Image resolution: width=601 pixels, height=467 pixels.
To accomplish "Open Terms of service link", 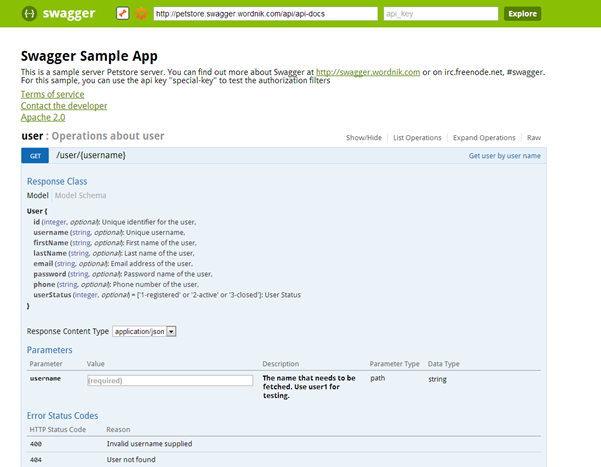I will (53, 94).
